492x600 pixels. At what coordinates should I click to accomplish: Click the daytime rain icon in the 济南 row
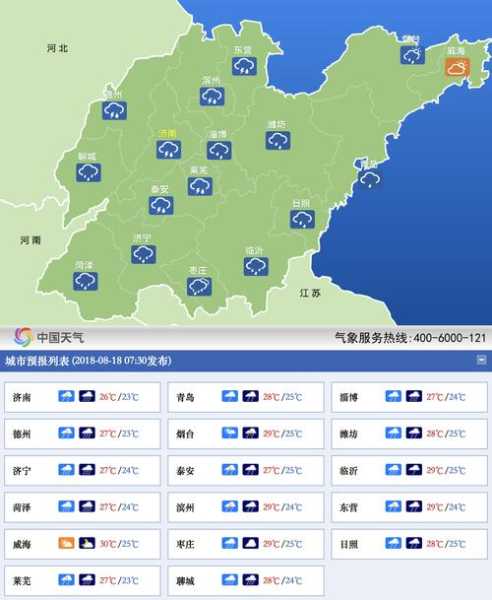point(66,396)
